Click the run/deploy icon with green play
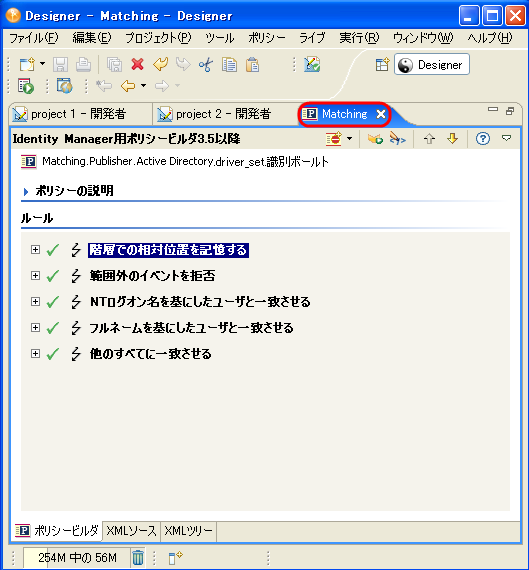The image size is (529, 570). point(26,86)
